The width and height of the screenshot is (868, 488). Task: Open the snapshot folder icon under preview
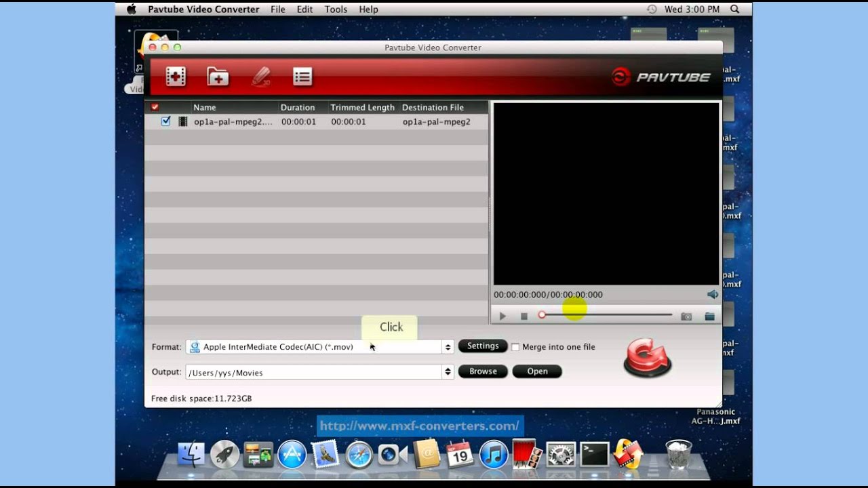(x=709, y=317)
